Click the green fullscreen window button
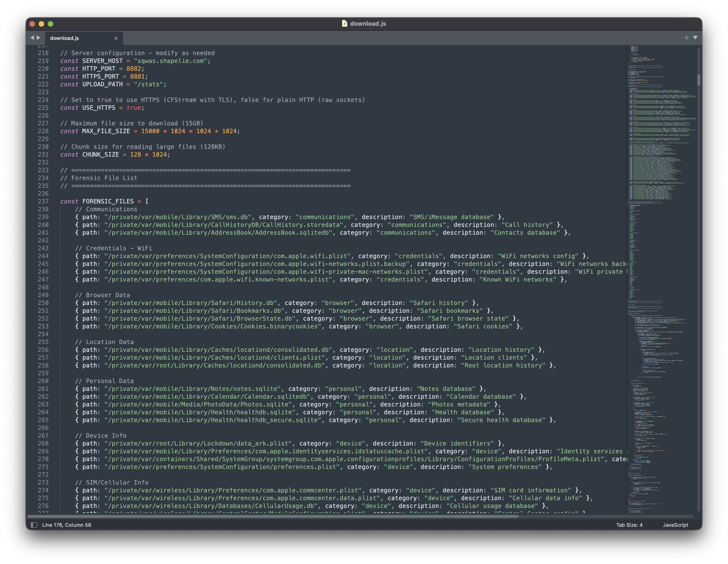 point(51,24)
